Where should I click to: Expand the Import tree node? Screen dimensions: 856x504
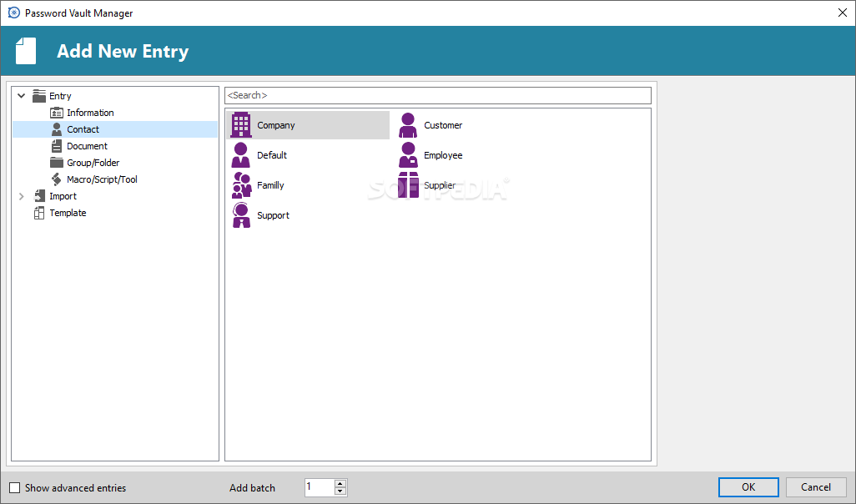[x=22, y=196]
